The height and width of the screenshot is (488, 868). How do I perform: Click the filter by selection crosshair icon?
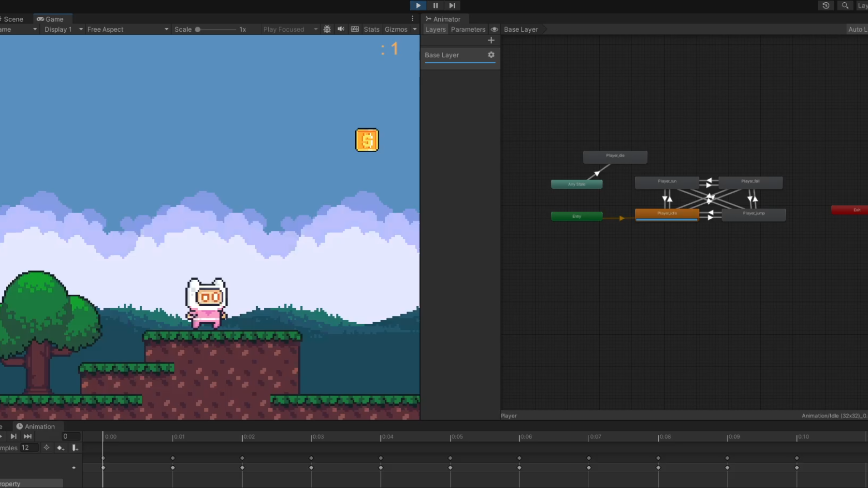[47, 448]
